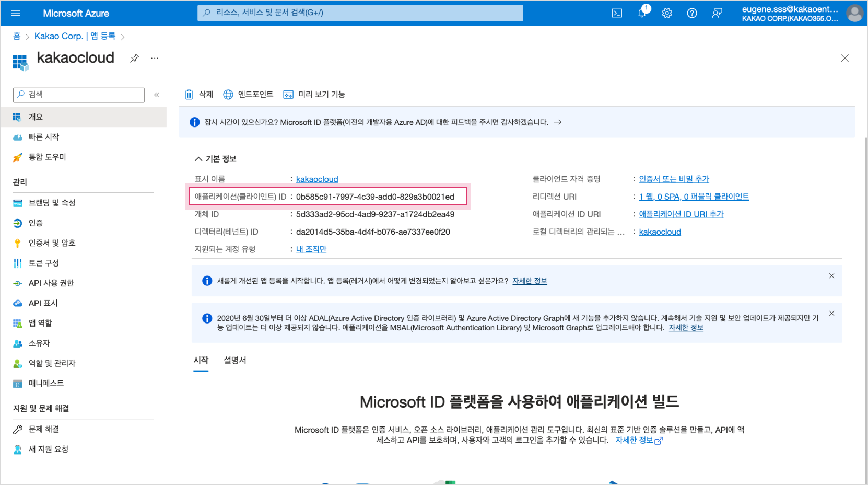Open 미리 보기 기능 in toolbar
The width and height of the screenshot is (868, 485).
coord(314,94)
